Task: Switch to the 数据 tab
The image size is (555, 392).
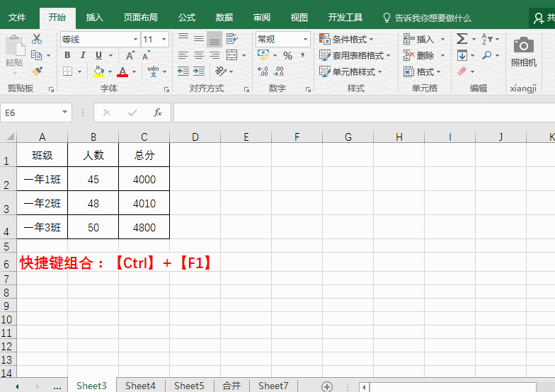Action: [x=224, y=17]
